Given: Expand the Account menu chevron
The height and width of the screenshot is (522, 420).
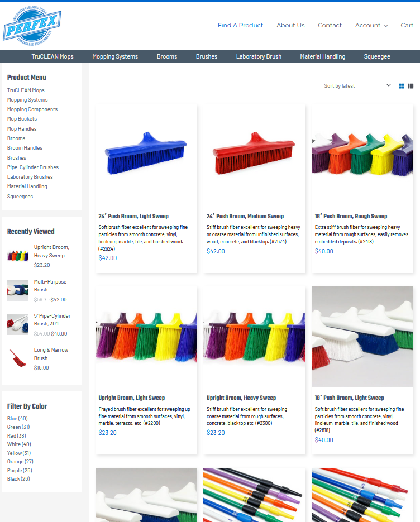Looking at the screenshot, I should point(386,26).
